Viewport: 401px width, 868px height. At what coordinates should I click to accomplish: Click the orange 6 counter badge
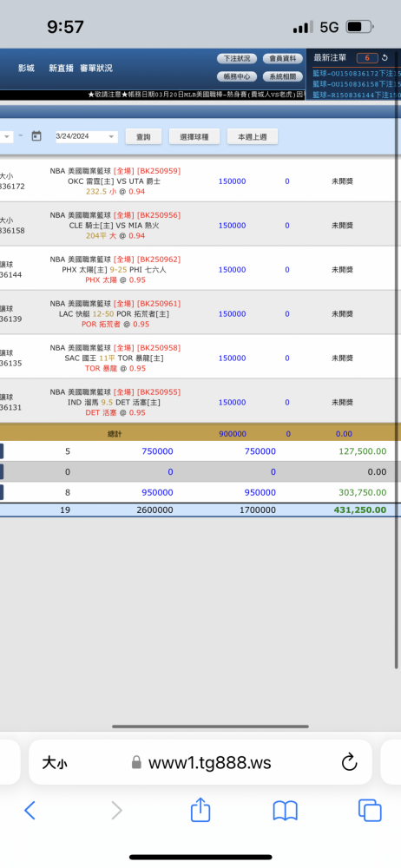[367, 58]
